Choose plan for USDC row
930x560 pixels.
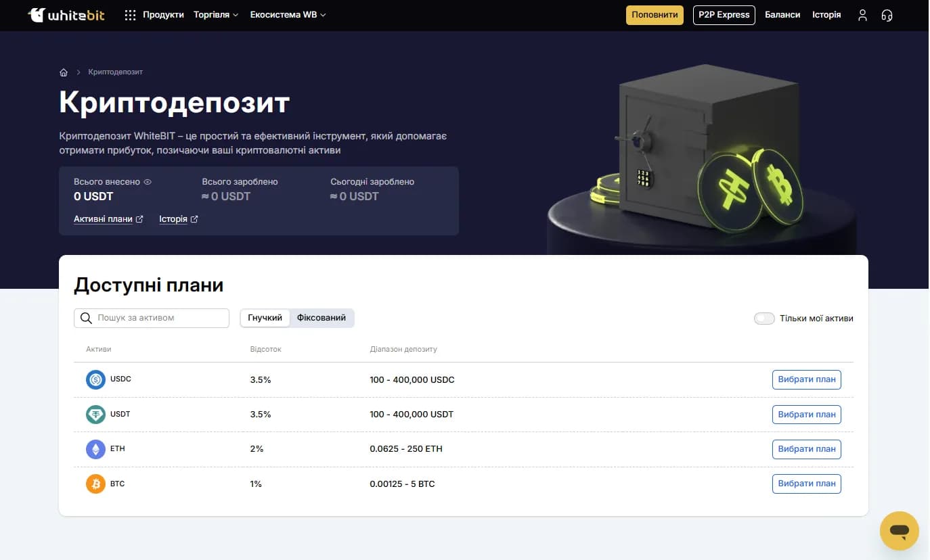point(807,379)
